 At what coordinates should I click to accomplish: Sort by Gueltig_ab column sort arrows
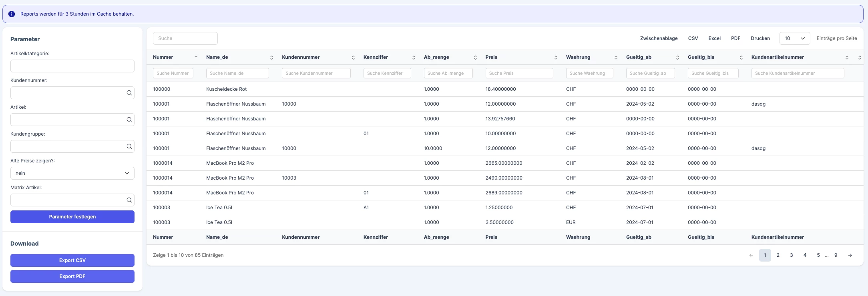(677, 58)
